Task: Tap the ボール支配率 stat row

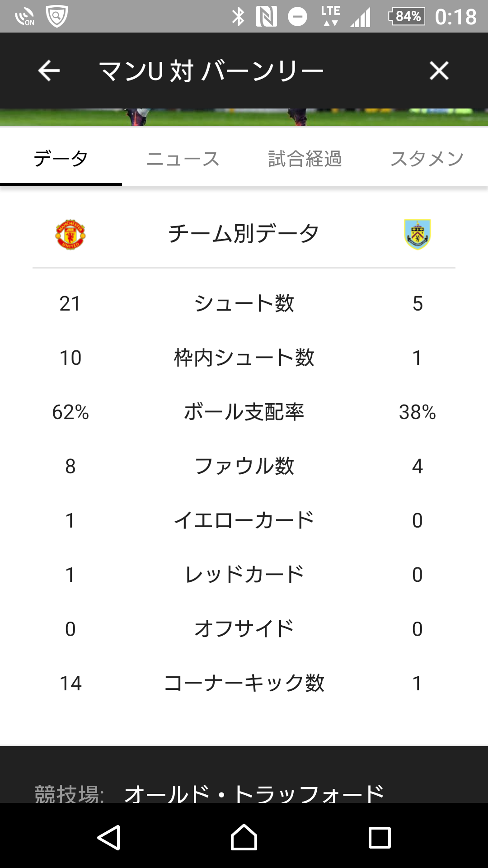Action: click(x=244, y=412)
